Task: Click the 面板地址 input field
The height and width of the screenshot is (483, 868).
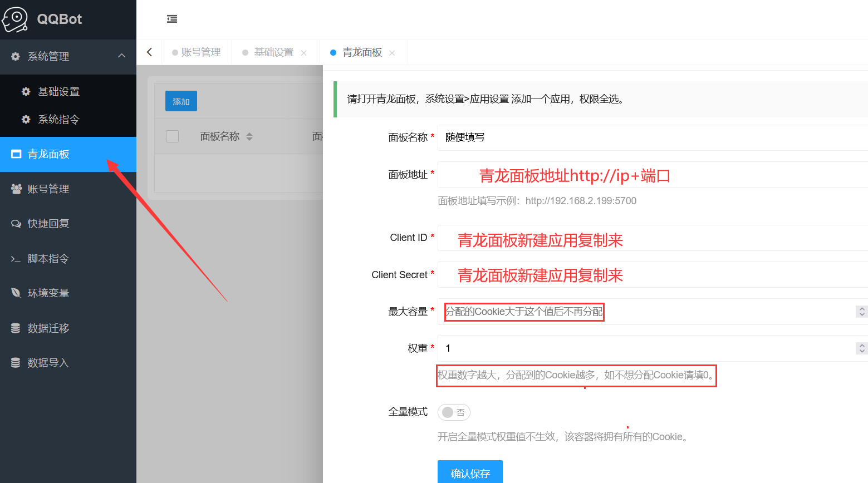Action: click(x=653, y=175)
